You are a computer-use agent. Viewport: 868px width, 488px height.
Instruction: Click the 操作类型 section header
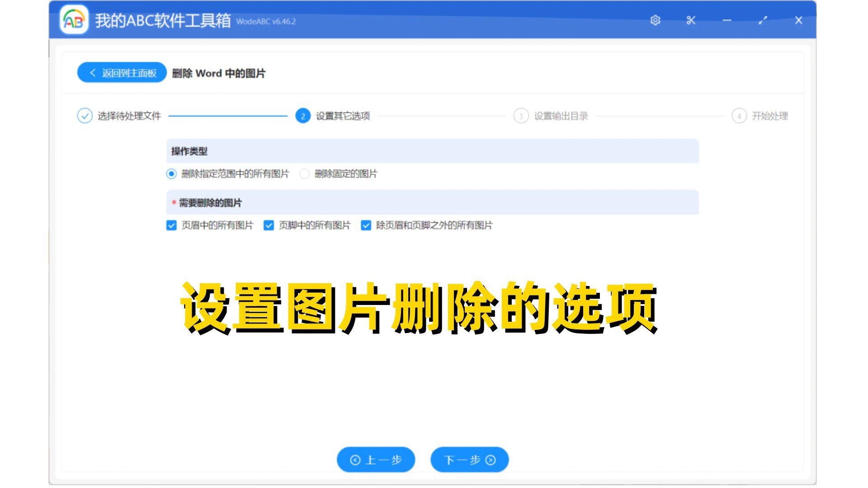click(x=432, y=151)
